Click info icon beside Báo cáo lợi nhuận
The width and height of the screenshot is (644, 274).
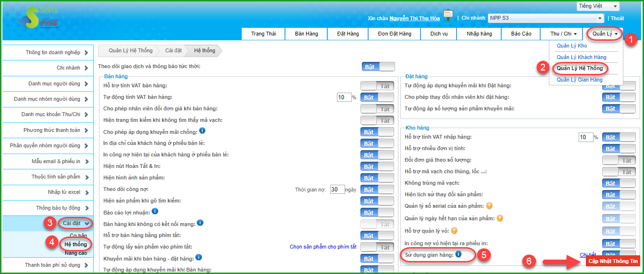155,211
